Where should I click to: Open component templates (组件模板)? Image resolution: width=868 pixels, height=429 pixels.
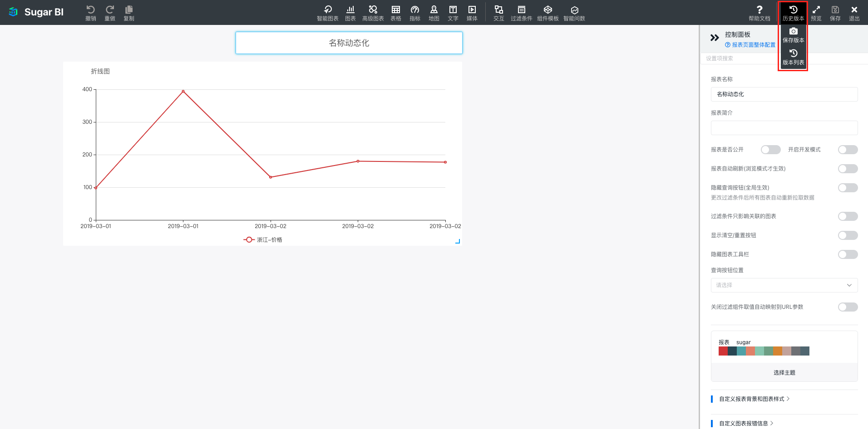pos(548,13)
